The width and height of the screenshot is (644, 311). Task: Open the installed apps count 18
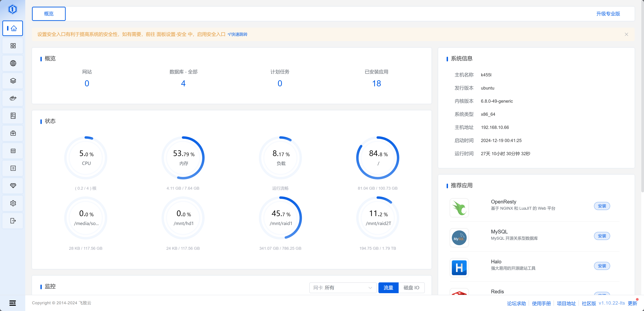pos(376,83)
